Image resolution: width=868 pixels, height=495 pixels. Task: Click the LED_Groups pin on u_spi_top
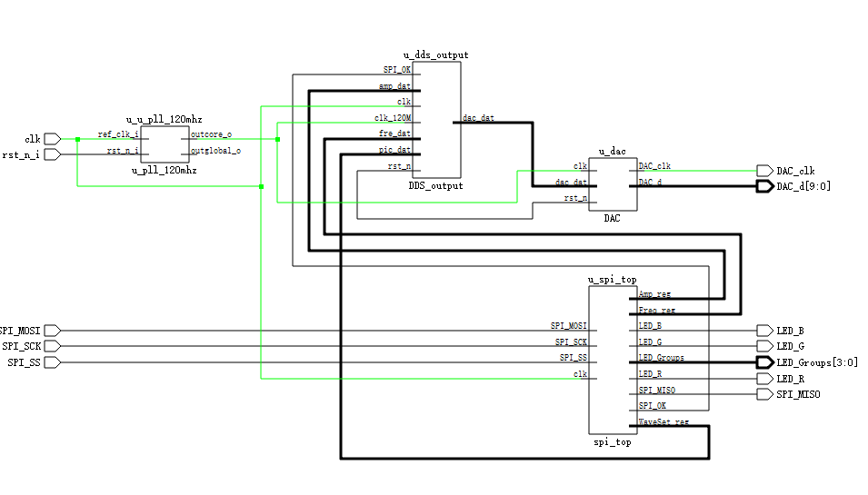(x=662, y=358)
